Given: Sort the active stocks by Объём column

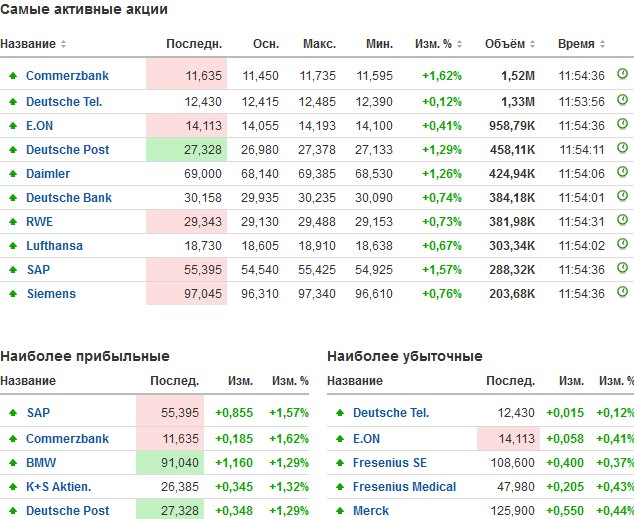Looking at the screenshot, I should point(503,44).
